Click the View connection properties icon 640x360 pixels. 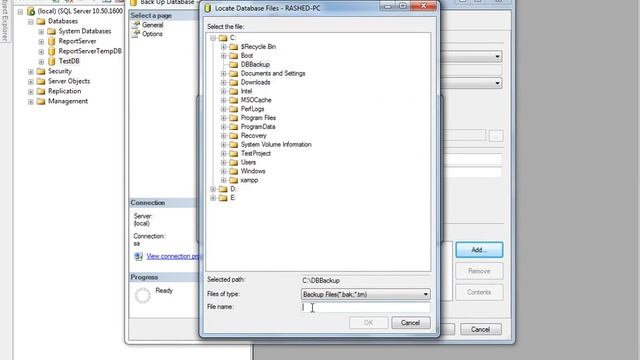[138, 256]
